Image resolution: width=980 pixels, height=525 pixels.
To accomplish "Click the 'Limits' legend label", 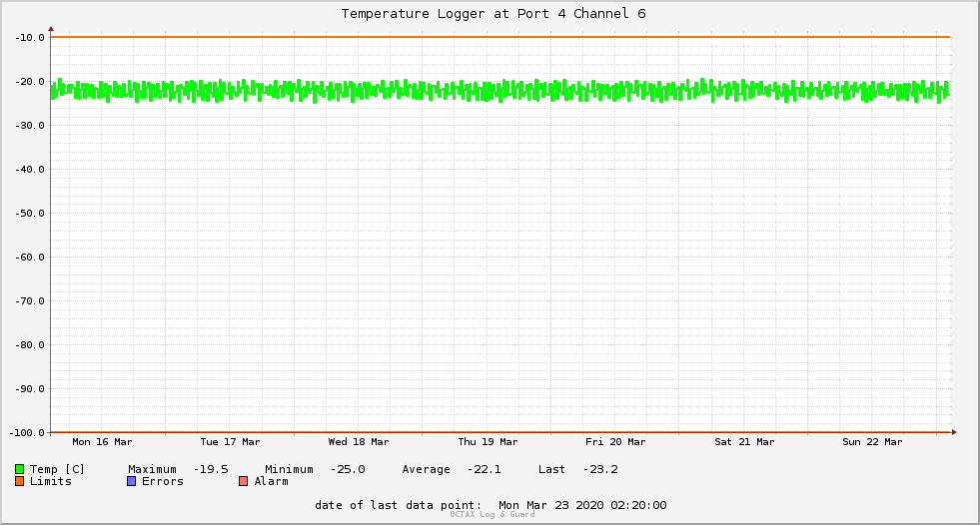I will 51,481.
